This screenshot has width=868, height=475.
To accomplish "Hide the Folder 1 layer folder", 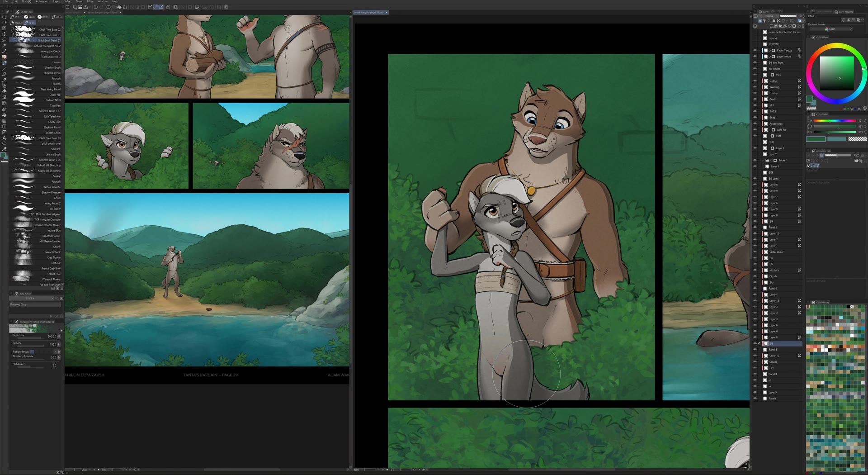I will [x=755, y=160].
